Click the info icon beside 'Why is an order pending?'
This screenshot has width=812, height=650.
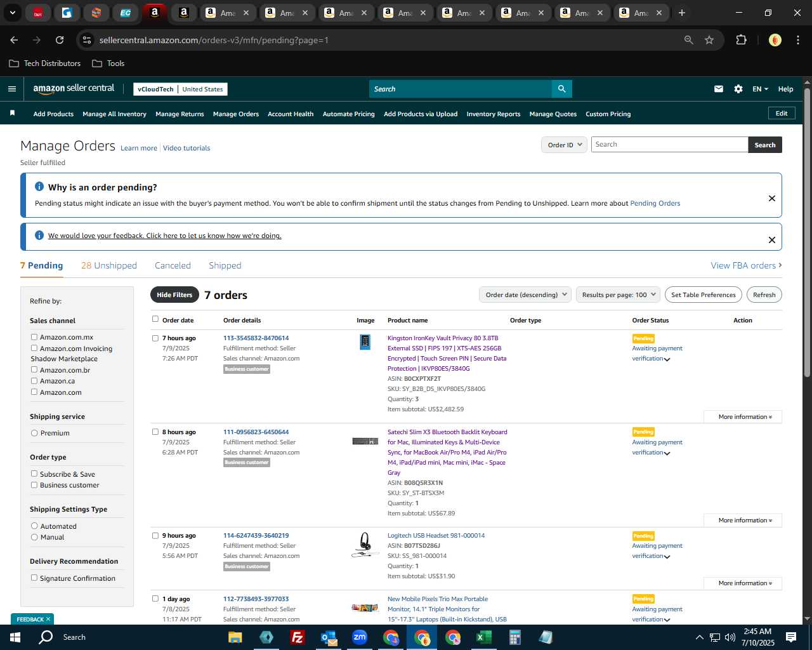tap(39, 187)
